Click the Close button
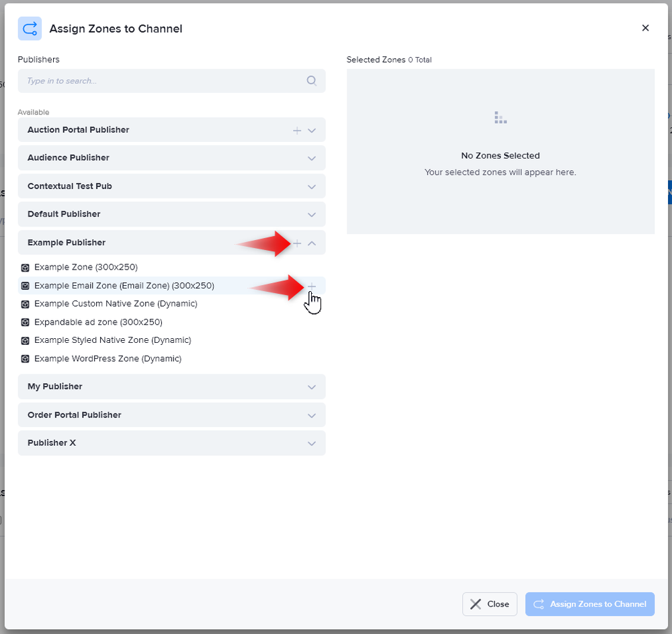 click(489, 604)
